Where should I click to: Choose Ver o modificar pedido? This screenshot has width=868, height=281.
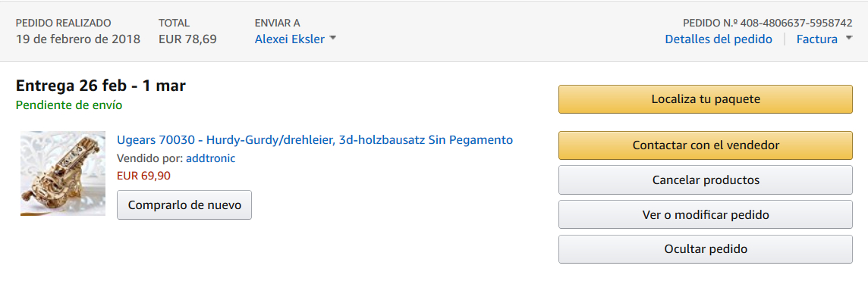[706, 215]
